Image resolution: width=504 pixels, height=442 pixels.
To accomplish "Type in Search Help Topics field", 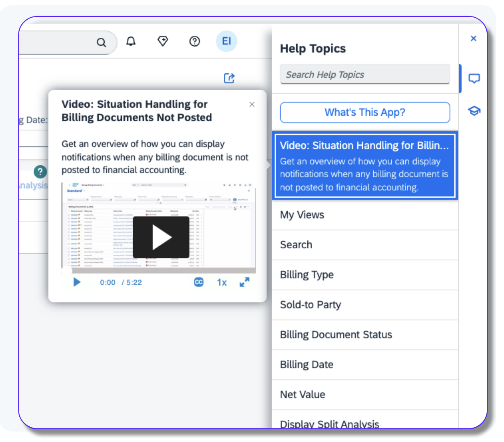I will point(364,75).
